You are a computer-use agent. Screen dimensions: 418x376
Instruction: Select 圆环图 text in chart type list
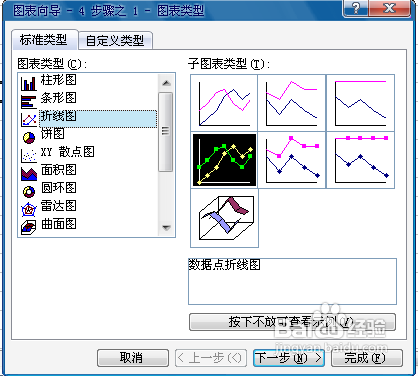tap(58, 188)
